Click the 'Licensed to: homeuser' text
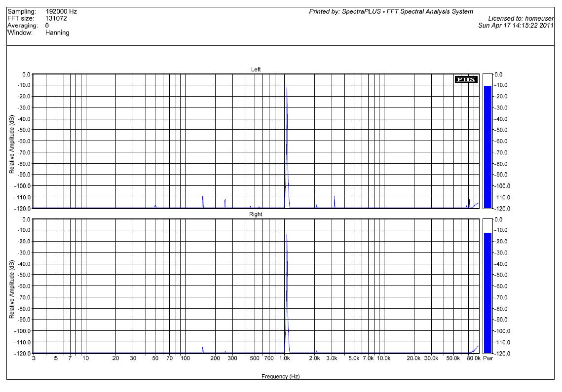The width and height of the screenshot is (562, 392). click(x=521, y=18)
